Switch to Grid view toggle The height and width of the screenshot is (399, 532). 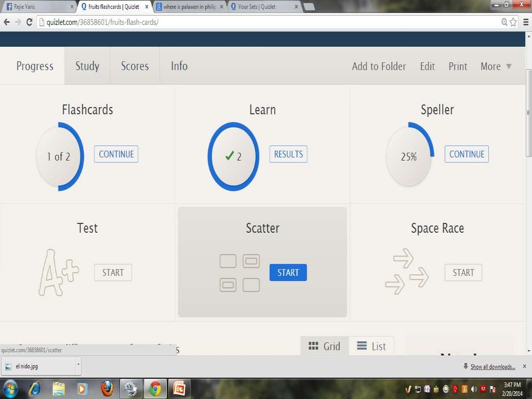[x=324, y=346]
